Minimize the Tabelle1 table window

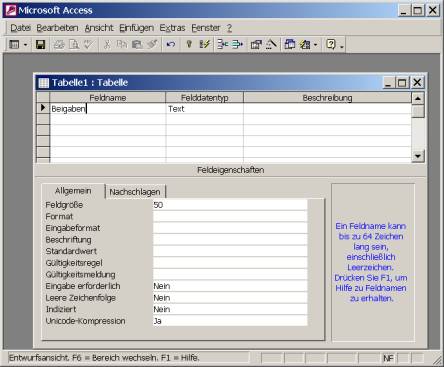(388, 82)
